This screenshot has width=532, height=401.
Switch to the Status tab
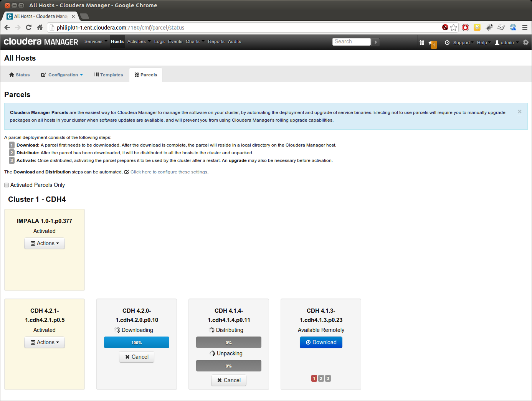point(20,75)
